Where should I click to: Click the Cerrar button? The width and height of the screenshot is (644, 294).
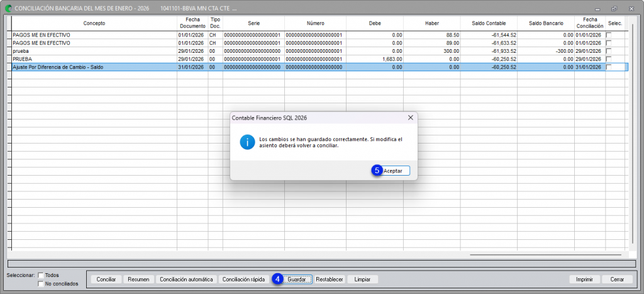(618, 279)
